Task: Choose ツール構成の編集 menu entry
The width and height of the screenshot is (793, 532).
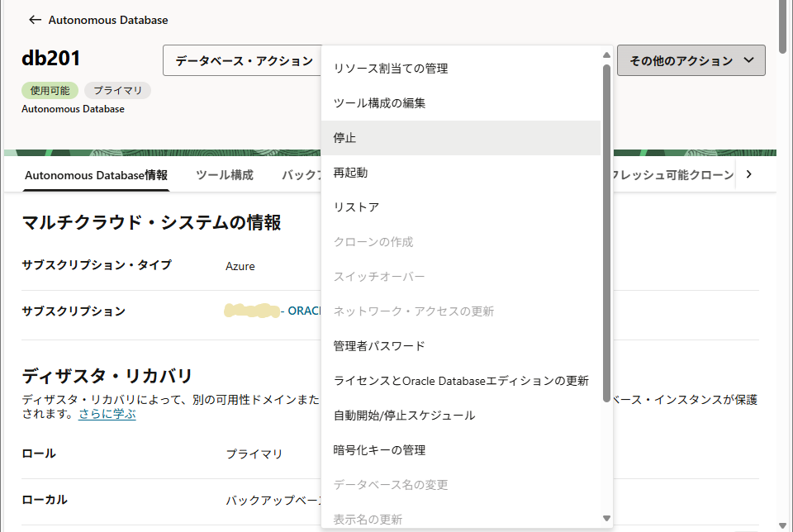Action: (461, 103)
